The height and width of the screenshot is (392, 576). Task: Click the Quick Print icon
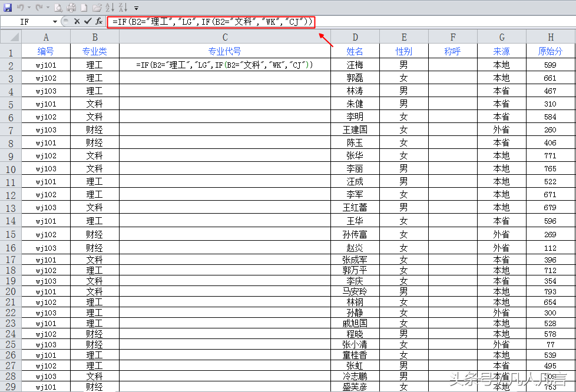click(71, 7)
